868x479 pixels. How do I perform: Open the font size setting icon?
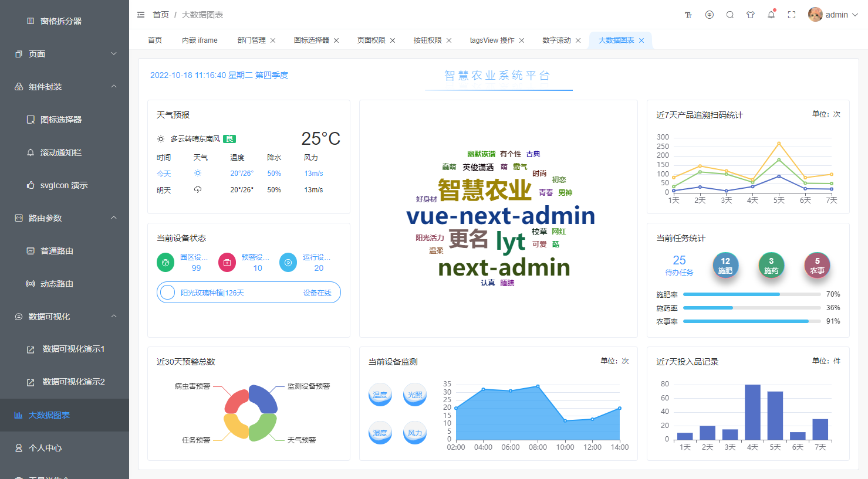[688, 15]
